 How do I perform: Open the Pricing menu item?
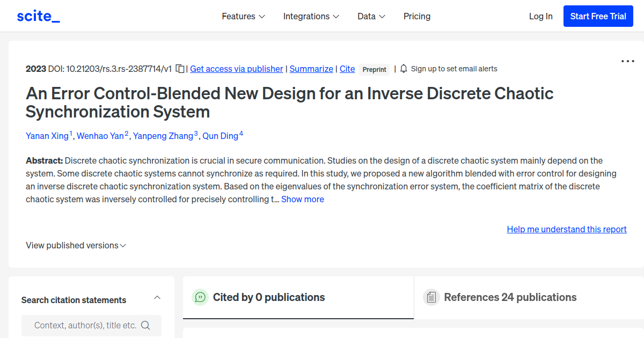(x=417, y=16)
